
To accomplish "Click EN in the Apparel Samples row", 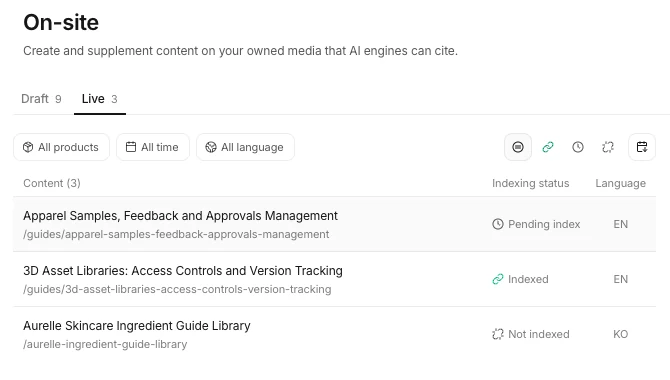I will point(620,224).
